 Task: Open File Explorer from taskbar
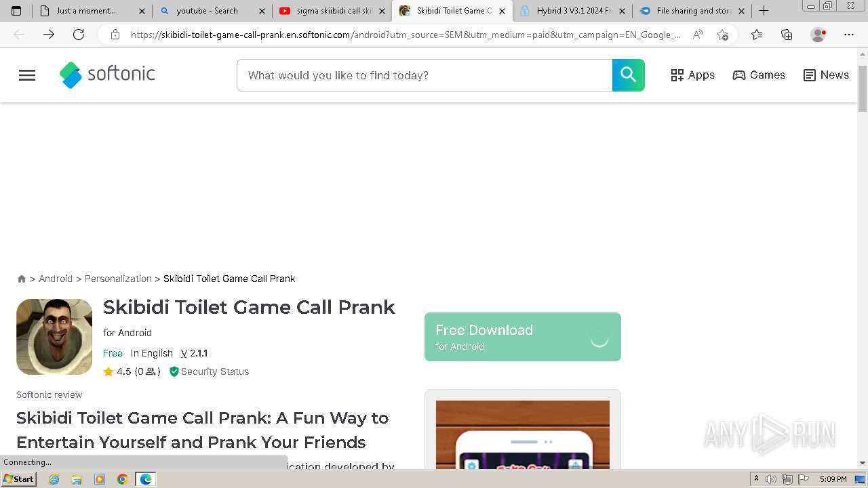[77, 479]
